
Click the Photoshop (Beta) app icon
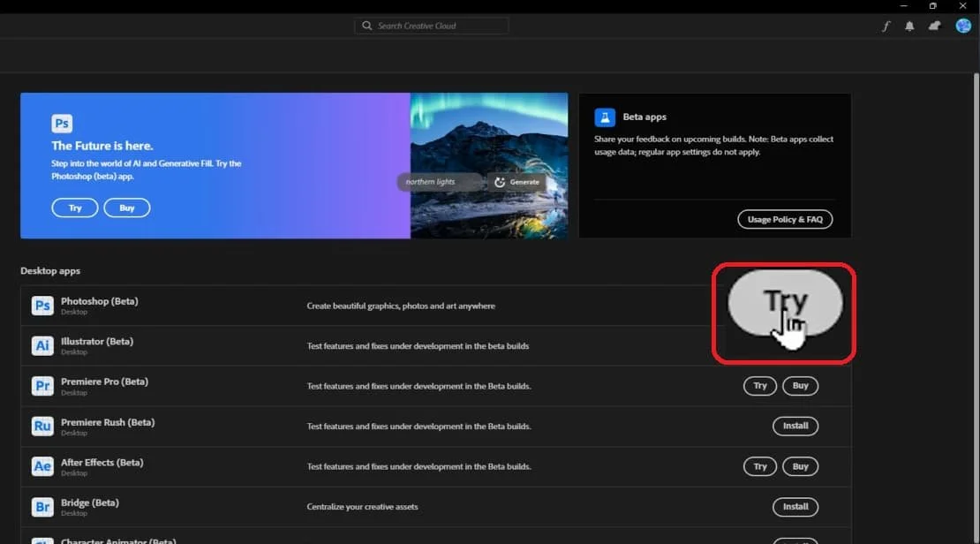pyautogui.click(x=42, y=306)
